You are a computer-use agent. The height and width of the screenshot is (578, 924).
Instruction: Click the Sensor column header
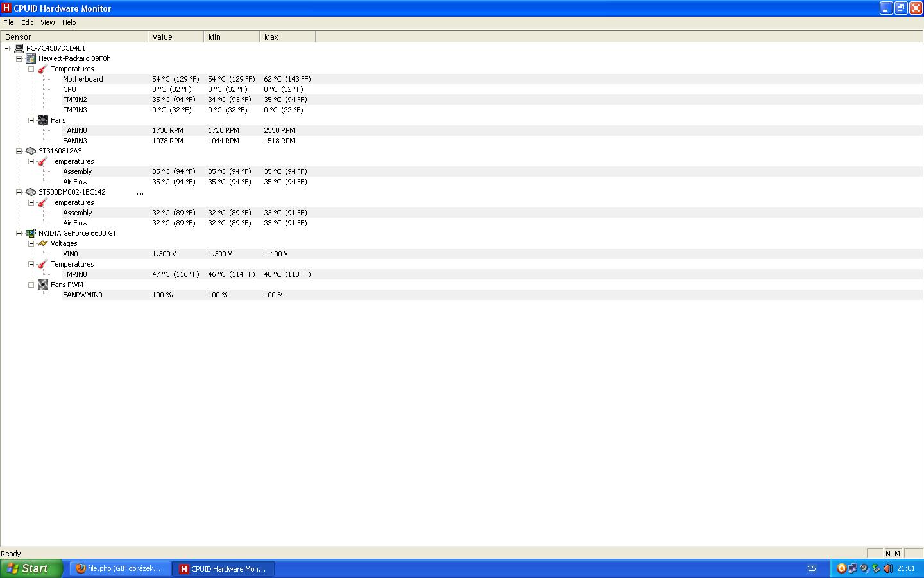point(74,37)
